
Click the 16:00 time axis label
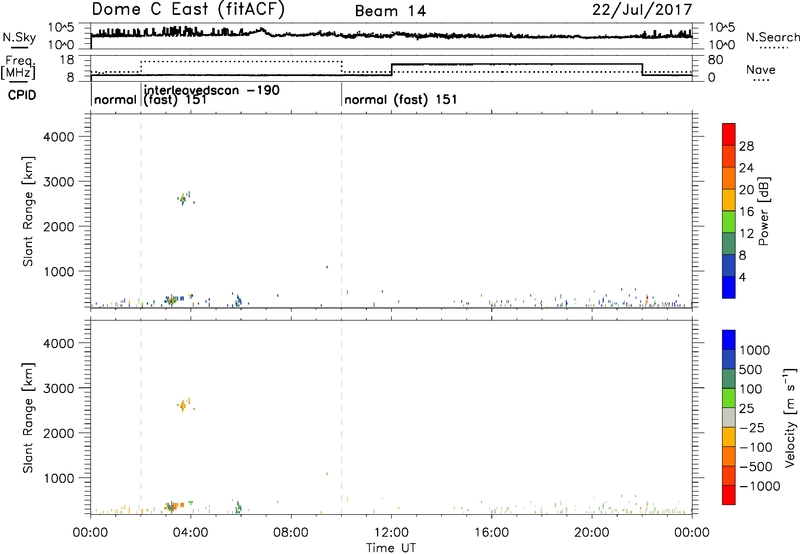tap(491, 533)
